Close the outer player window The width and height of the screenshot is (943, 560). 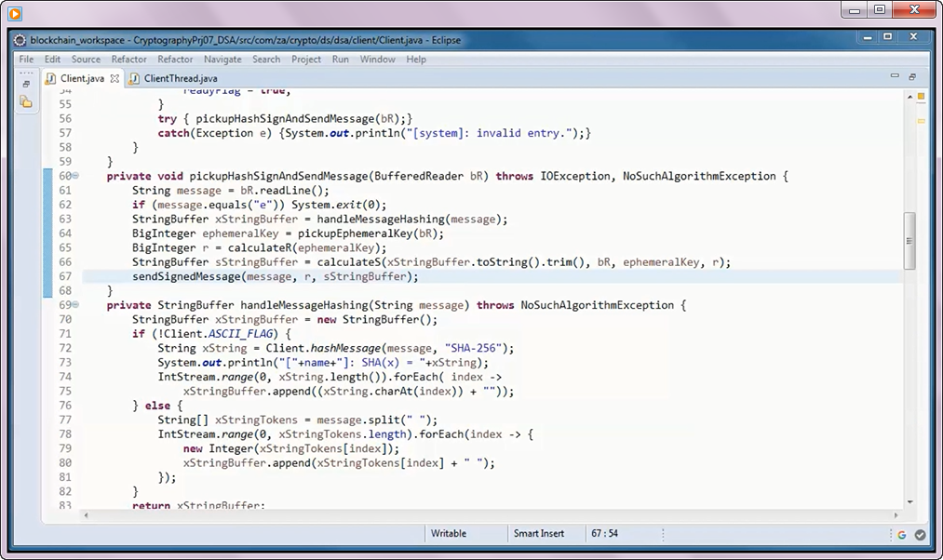(x=915, y=9)
